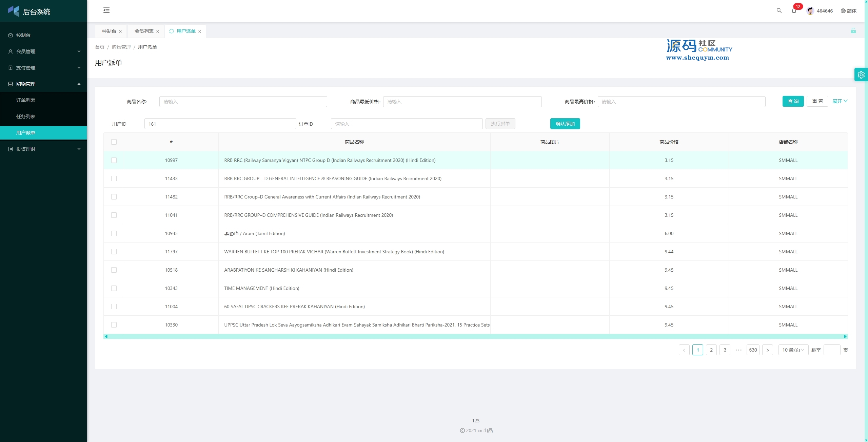Screen dimensions: 868x442
Task: Click the green lock icon
Action: (853, 31)
